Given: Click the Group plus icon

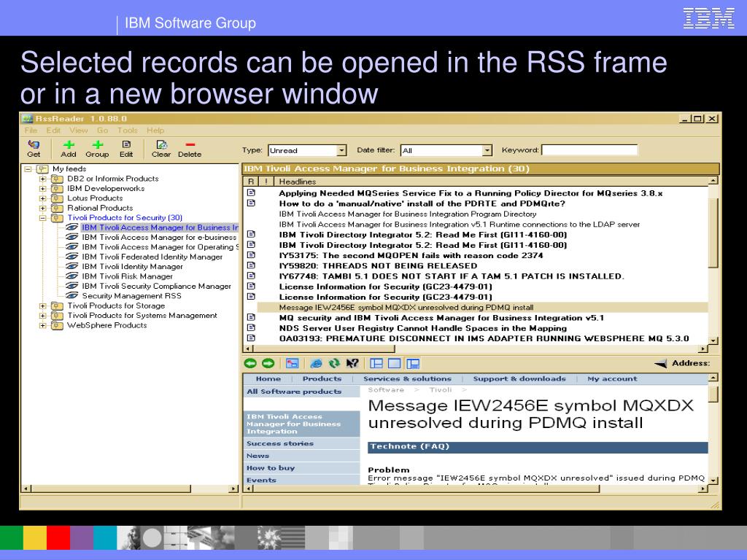Looking at the screenshot, I should 98,144.
